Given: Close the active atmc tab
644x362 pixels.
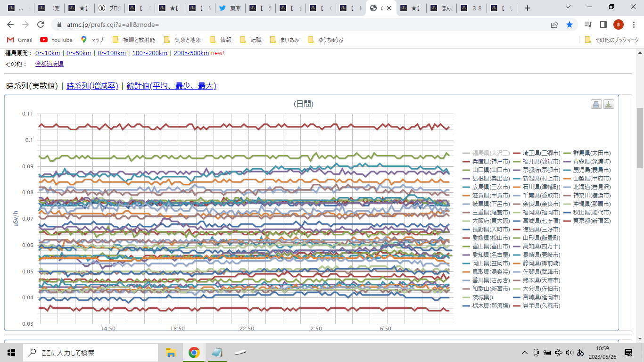Looking at the screenshot, I should (390, 8).
